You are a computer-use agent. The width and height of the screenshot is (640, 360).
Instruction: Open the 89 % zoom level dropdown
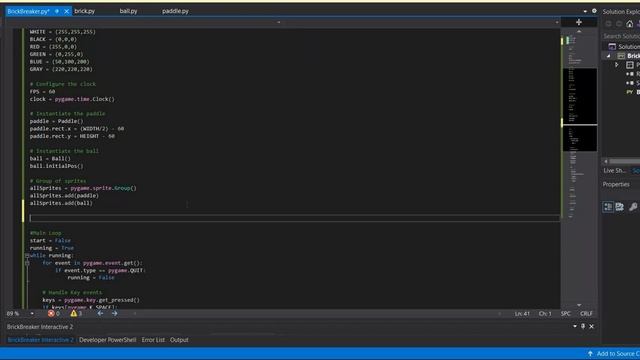(32, 313)
